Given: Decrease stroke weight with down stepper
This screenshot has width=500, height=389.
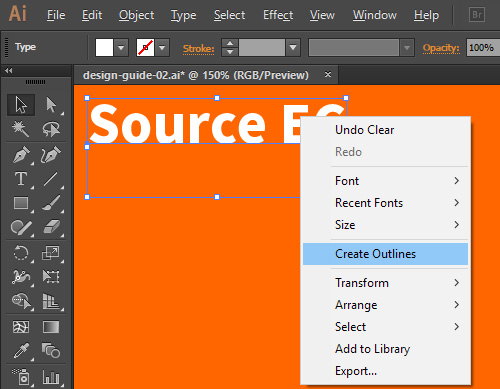Looking at the screenshot, I should point(230,52).
